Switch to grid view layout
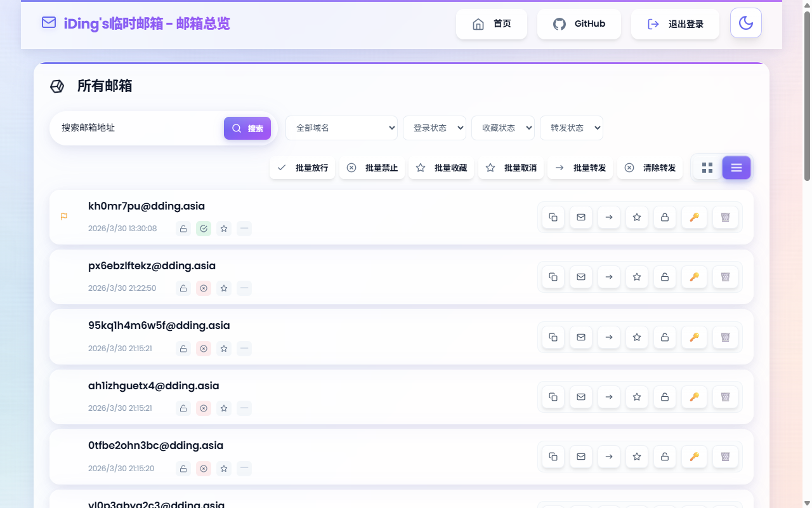The image size is (812, 508). (707, 168)
